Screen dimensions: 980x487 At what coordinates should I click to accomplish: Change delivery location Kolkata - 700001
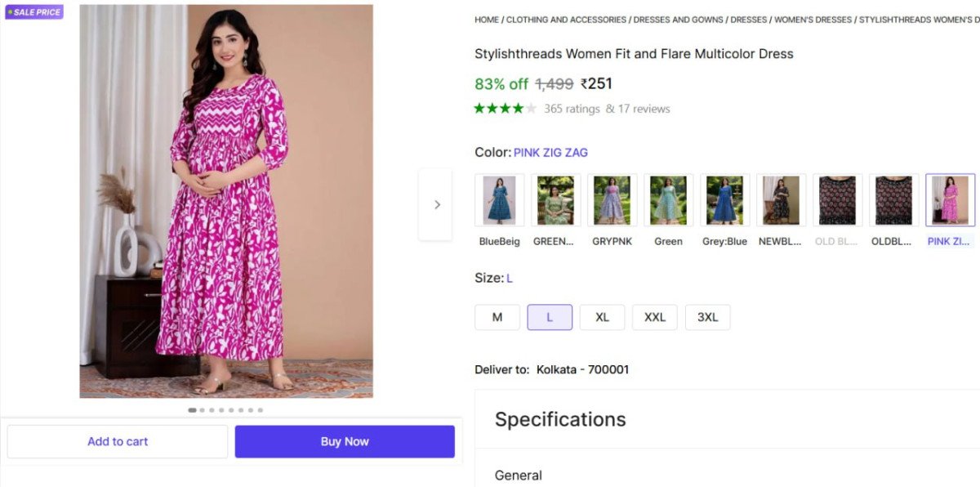coord(582,369)
